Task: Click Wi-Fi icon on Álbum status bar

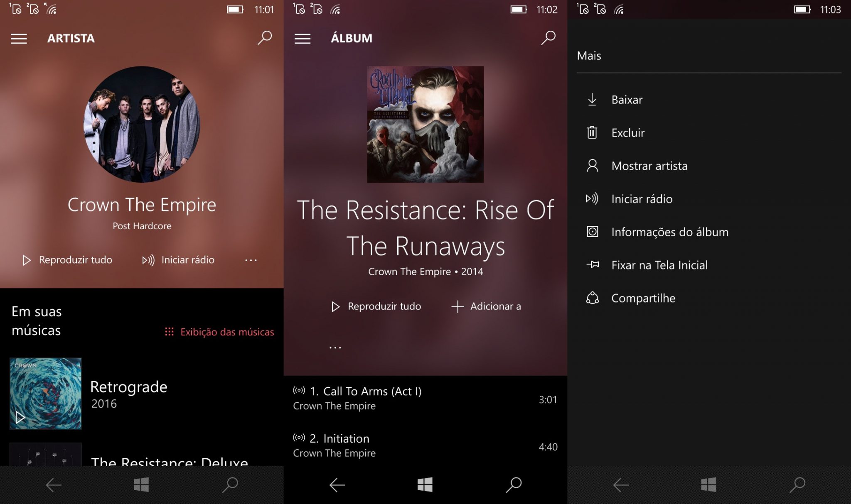Action: point(335,10)
